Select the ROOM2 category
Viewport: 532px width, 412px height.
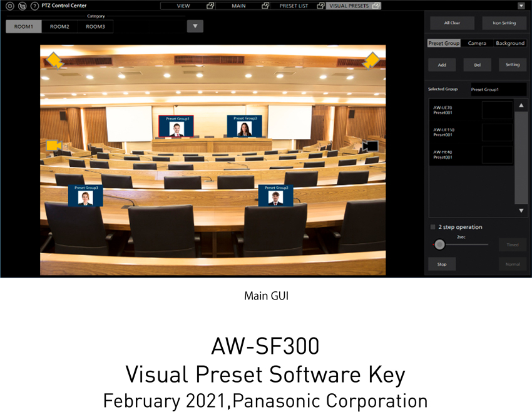59,26
